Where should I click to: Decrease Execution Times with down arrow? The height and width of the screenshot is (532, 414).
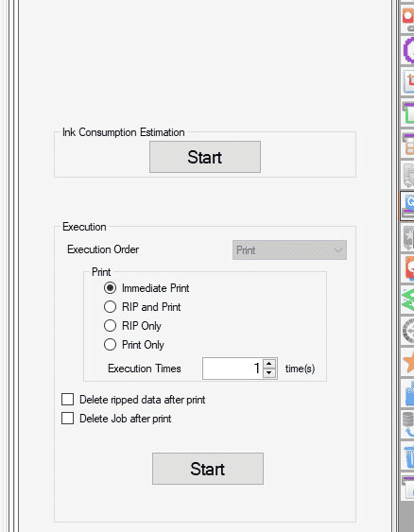point(269,372)
